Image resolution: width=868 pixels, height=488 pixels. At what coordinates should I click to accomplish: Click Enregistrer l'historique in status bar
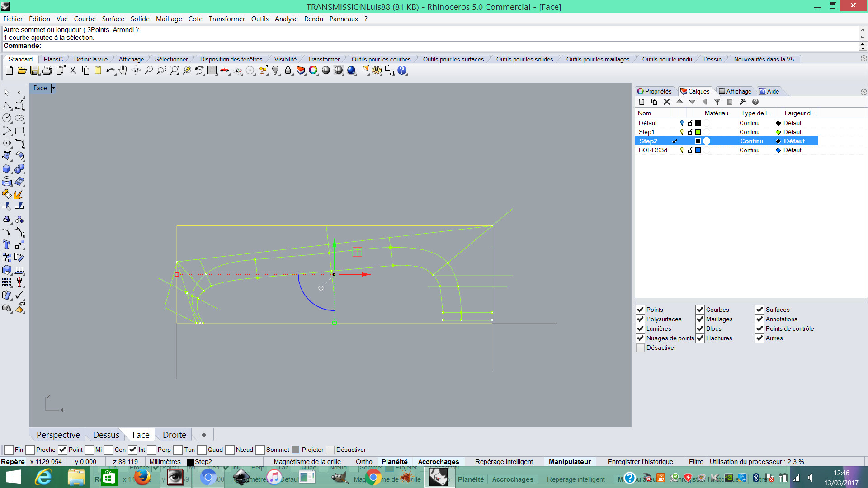pos(640,462)
